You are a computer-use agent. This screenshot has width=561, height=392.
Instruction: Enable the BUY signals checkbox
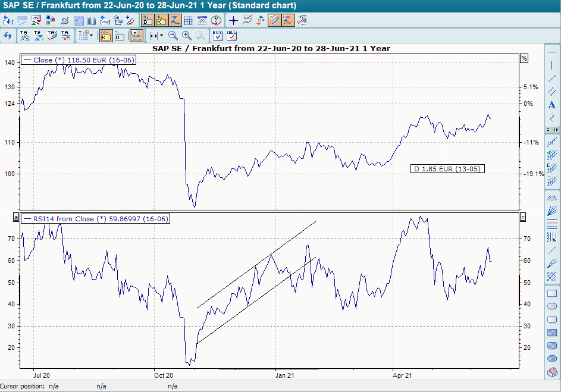217,35
